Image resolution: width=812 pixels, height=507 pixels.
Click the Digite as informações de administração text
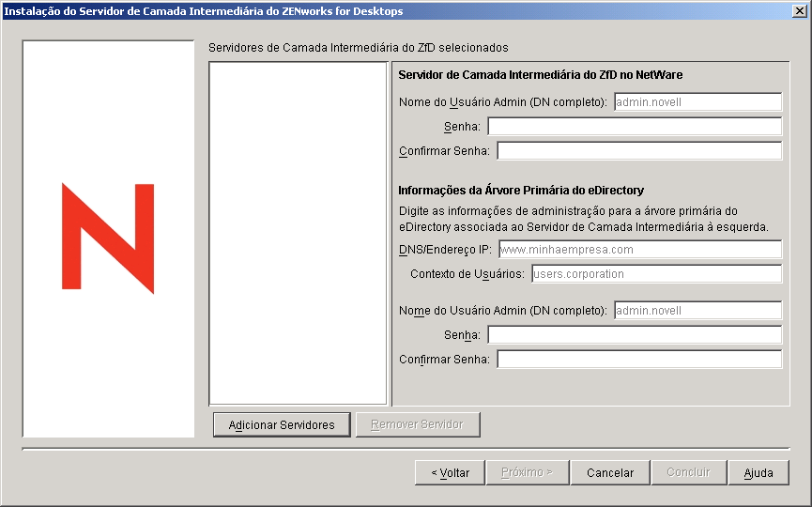584,219
